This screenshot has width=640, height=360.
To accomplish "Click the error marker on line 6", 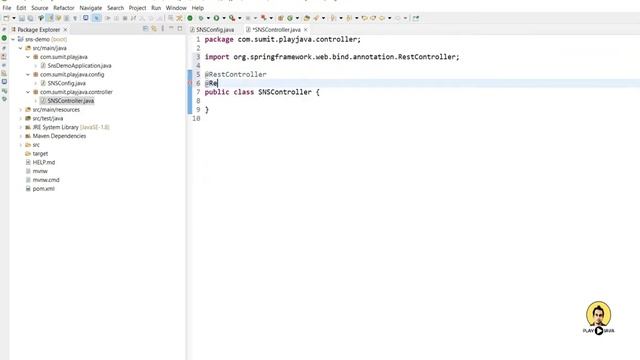I will click(190, 83).
